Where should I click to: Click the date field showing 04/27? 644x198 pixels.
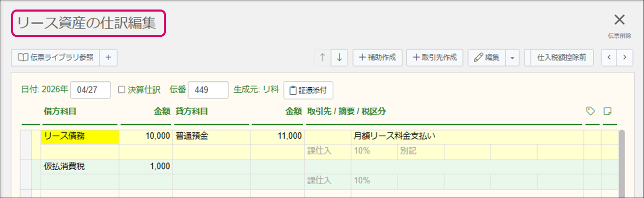point(90,90)
